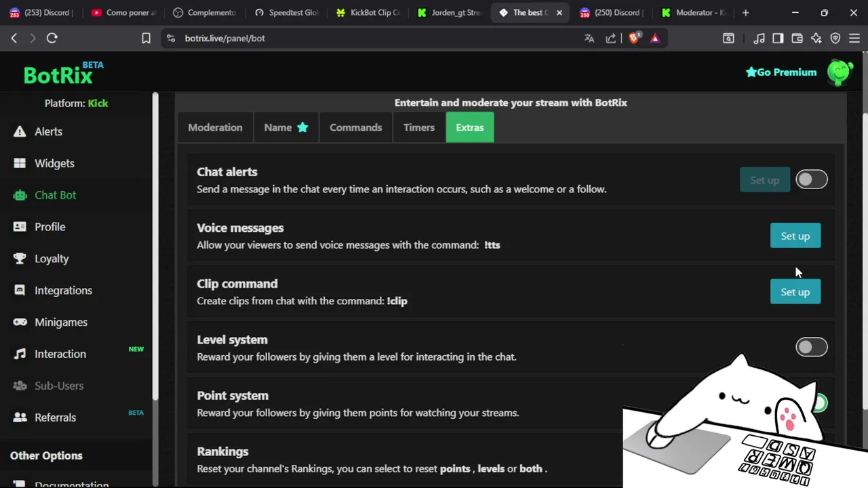
Task: Click the Interaction music note icon
Action: click(x=20, y=354)
